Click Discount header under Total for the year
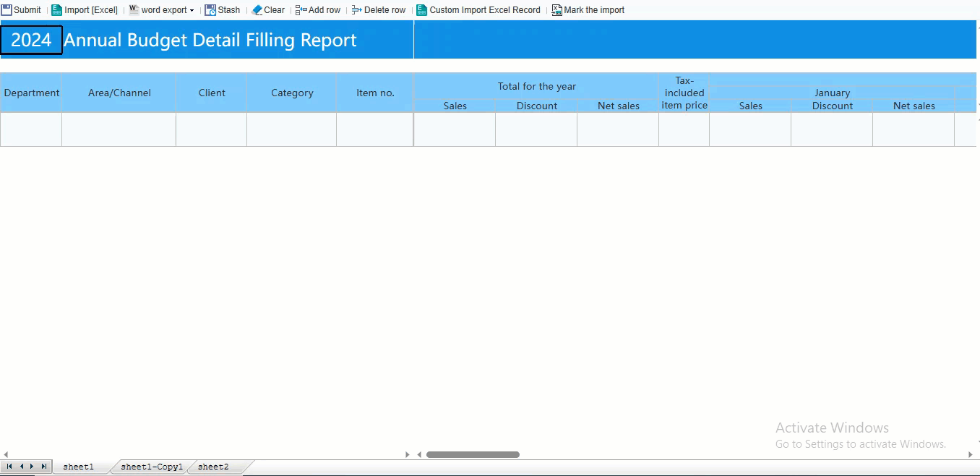 [x=536, y=106]
